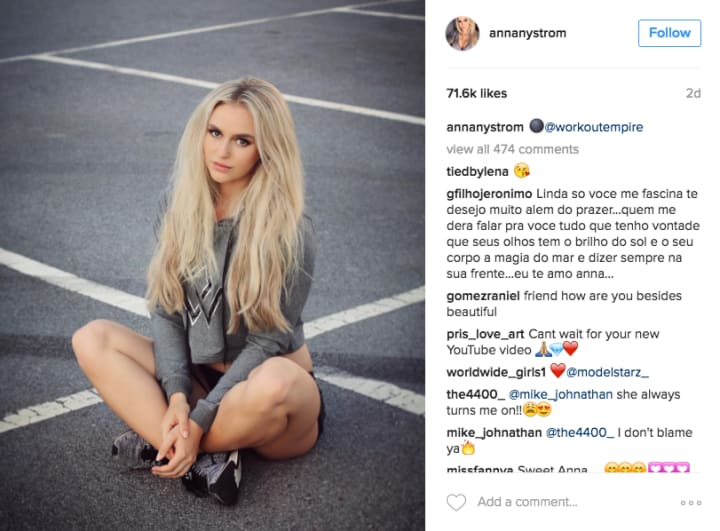This screenshot has height=531, width=720.
Task: Open tiedbylena's profile from comments
Action: tap(477, 172)
